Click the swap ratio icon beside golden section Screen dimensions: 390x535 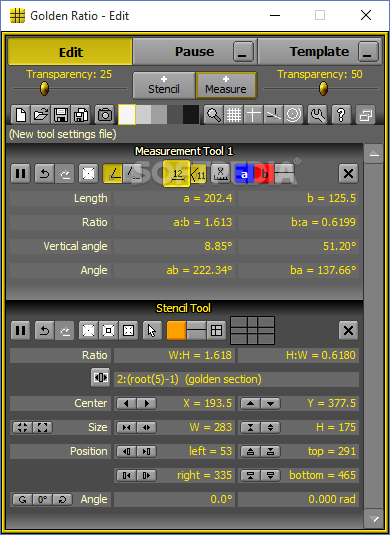pos(100,377)
